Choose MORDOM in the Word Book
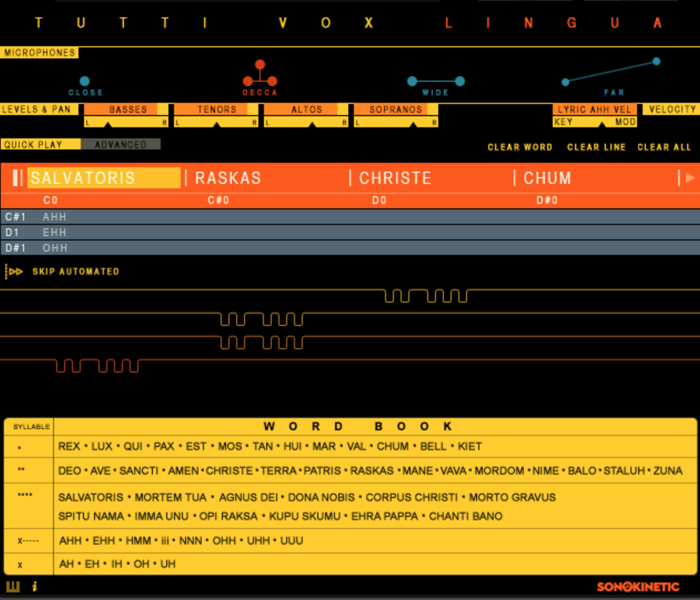 click(x=499, y=471)
